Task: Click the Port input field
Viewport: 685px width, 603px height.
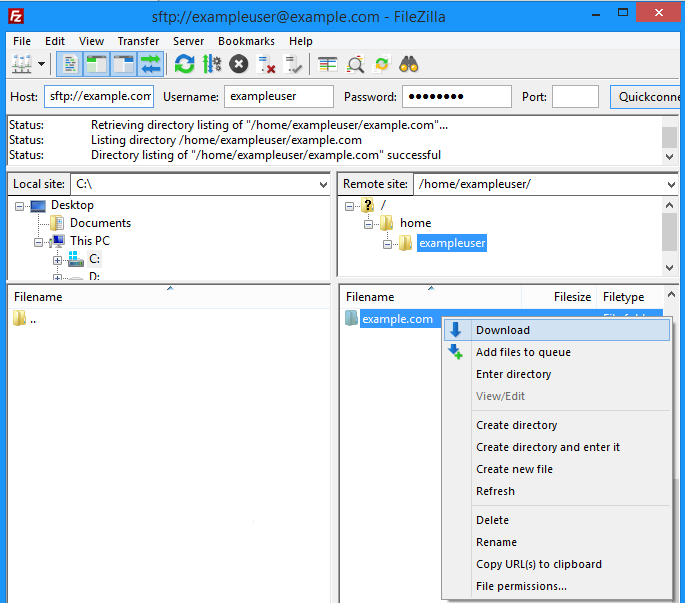Action: click(x=575, y=96)
